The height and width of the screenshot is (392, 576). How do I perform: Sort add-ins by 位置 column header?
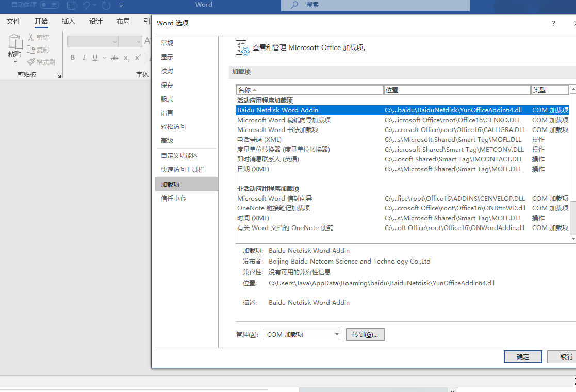tap(457, 90)
